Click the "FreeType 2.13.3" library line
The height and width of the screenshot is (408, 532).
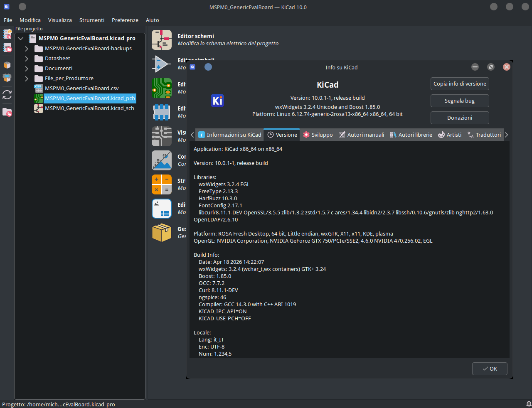(x=218, y=191)
